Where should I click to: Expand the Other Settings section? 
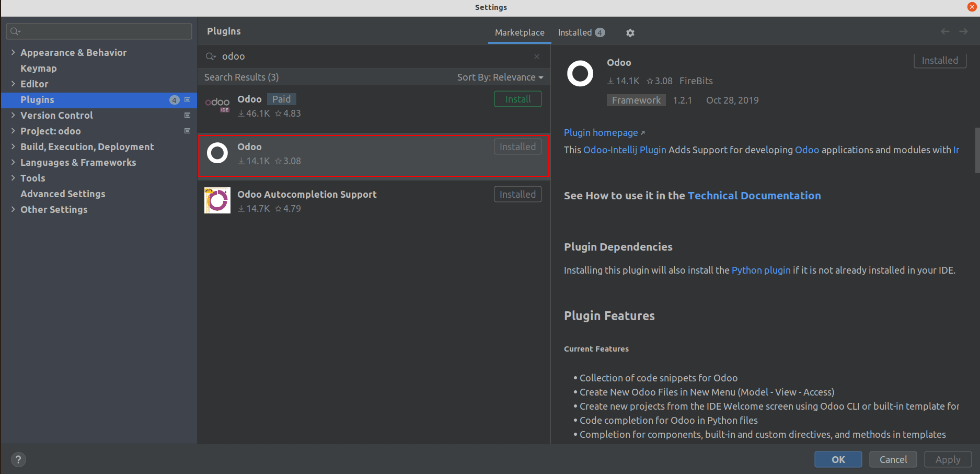[13, 209]
